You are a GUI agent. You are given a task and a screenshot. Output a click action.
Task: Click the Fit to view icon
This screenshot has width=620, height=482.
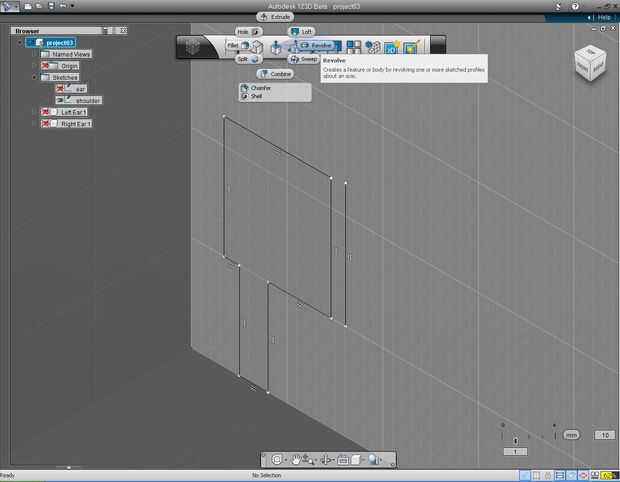(343, 459)
